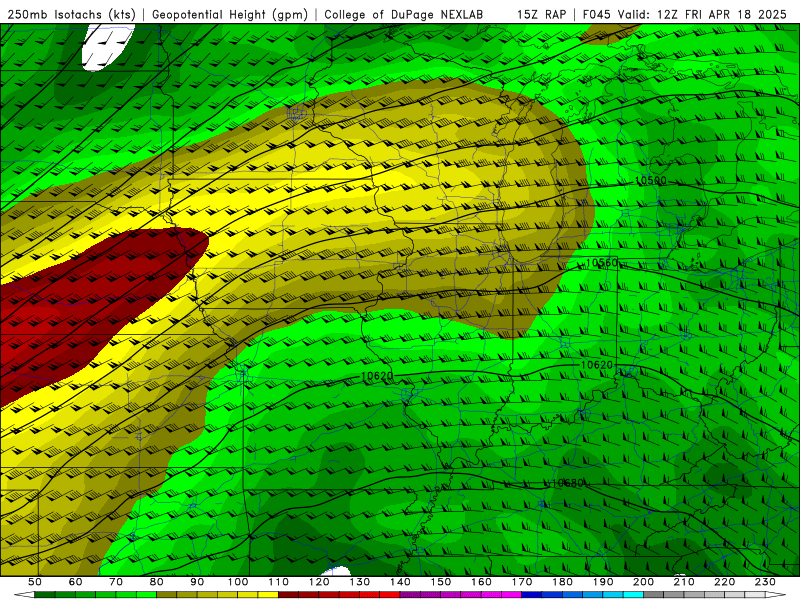Click the 50 value on the color scale
800x600 pixels.
coord(34,582)
